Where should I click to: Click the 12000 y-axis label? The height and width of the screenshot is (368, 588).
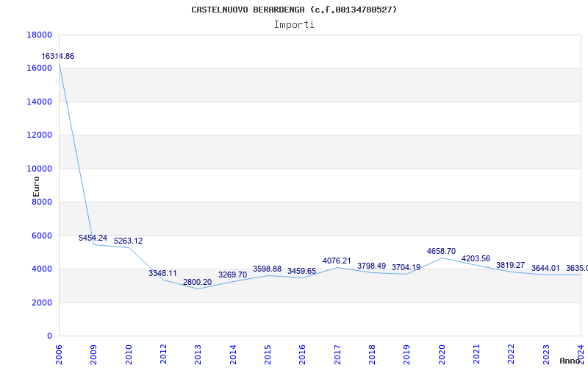pos(40,135)
